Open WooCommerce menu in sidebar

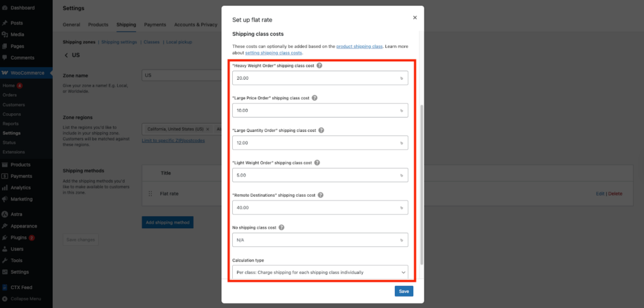click(x=28, y=73)
